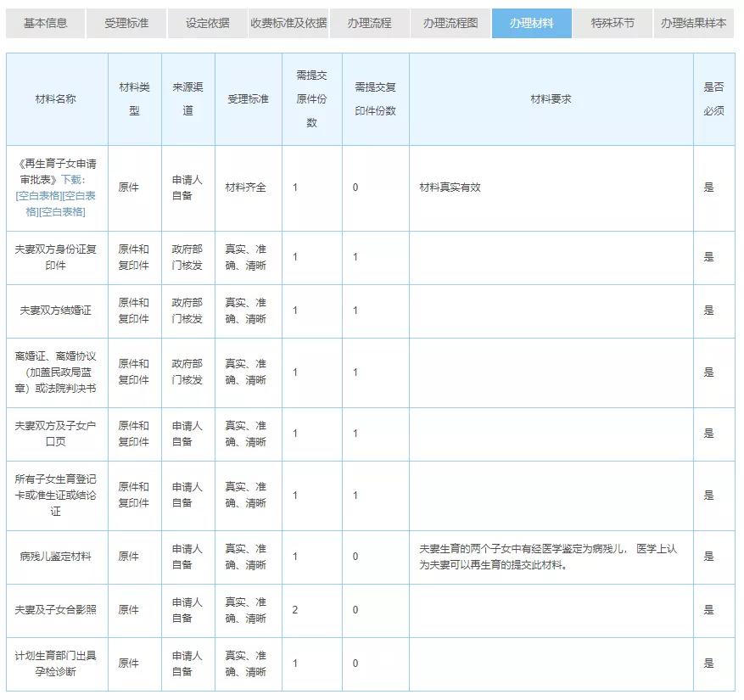Select the 夫妻双方结婚证 material row name
This screenshot has height=700, width=744.
click(56, 311)
